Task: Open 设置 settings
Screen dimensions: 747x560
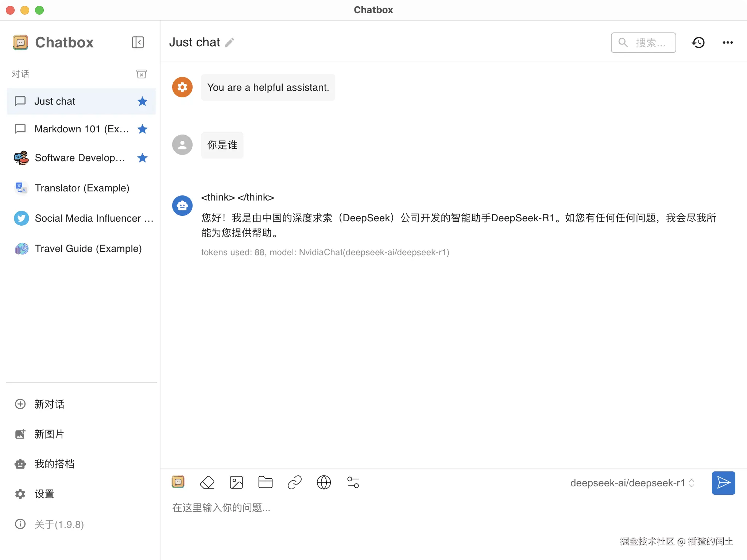Action: tap(44, 494)
